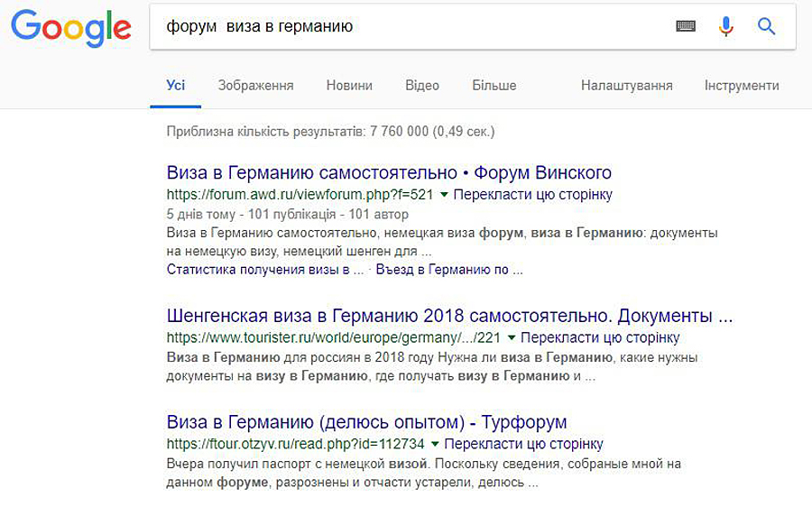Start voice search with microphone icon
This screenshot has width=812, height=507.
725,26
